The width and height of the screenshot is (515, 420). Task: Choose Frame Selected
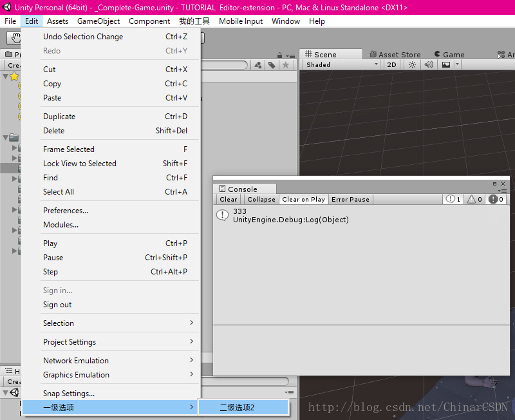point(111,149)
